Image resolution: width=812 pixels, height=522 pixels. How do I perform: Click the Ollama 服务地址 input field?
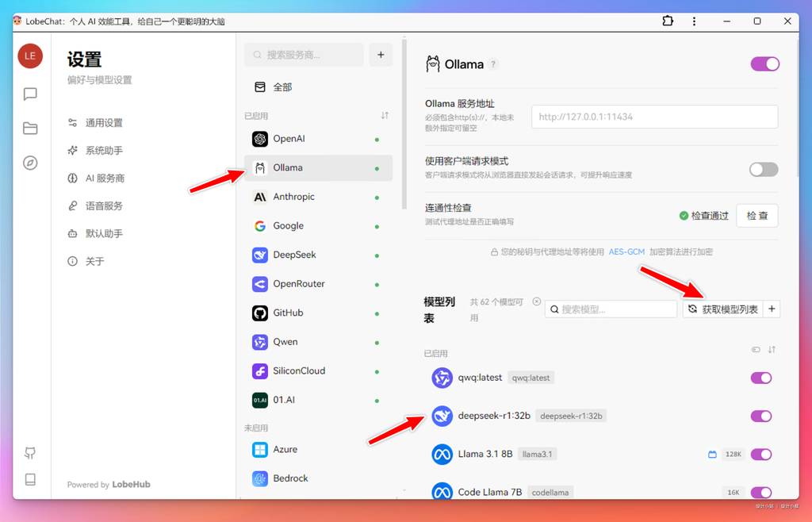click(x=654, y=117)
